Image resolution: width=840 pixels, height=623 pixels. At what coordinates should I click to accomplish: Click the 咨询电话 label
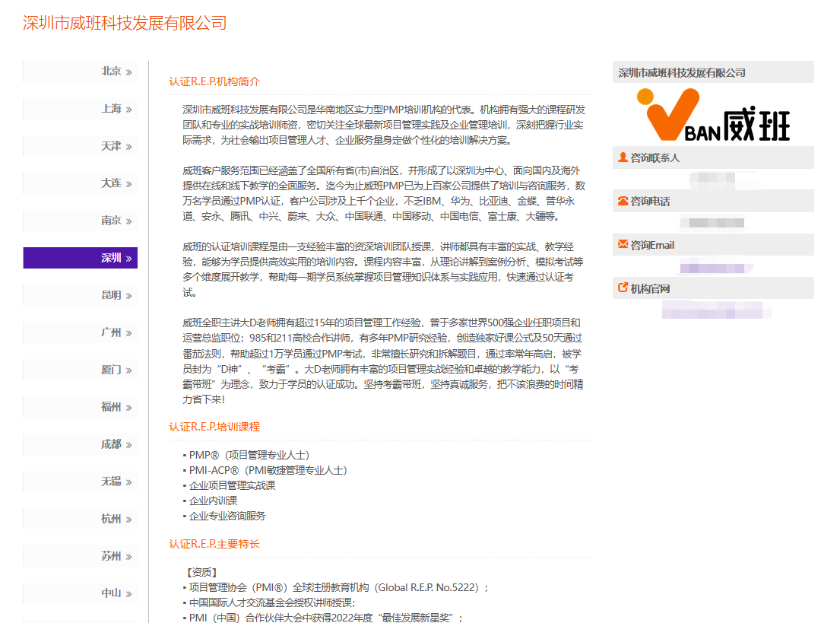pos(650,202)
